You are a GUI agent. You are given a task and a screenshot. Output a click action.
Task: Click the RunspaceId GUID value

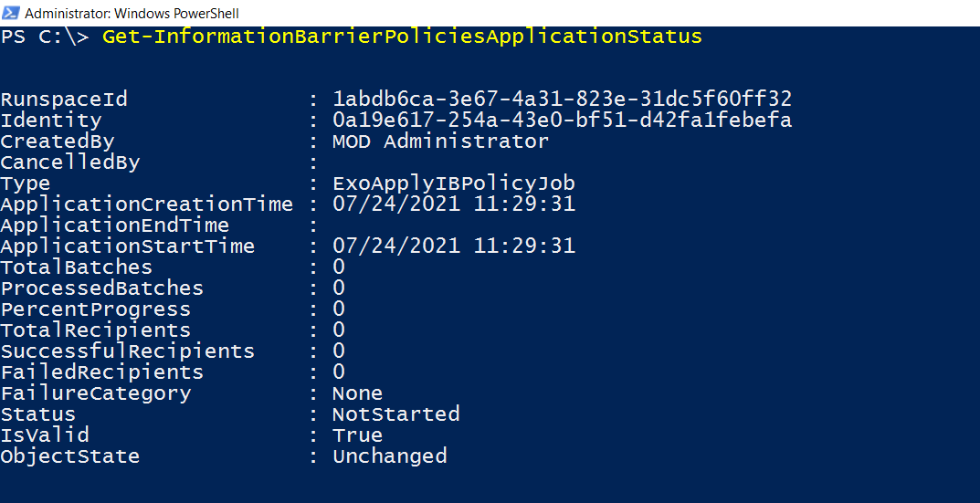click(562, 100)
